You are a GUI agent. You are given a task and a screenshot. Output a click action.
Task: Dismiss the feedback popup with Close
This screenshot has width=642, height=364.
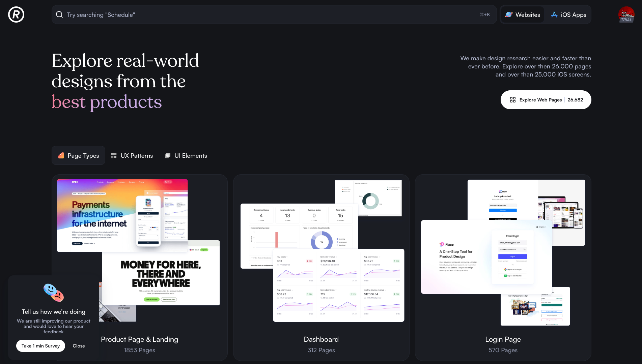pos(79,346)
